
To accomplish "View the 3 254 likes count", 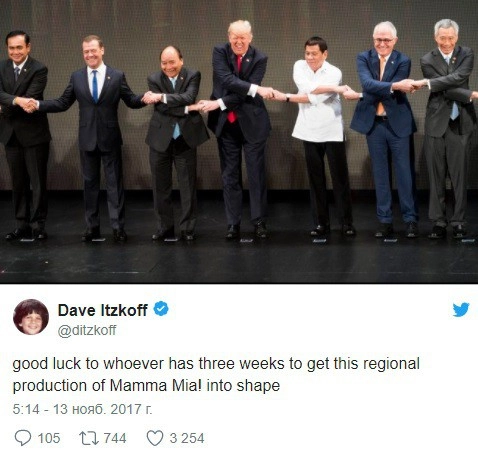I will [187, 438].
